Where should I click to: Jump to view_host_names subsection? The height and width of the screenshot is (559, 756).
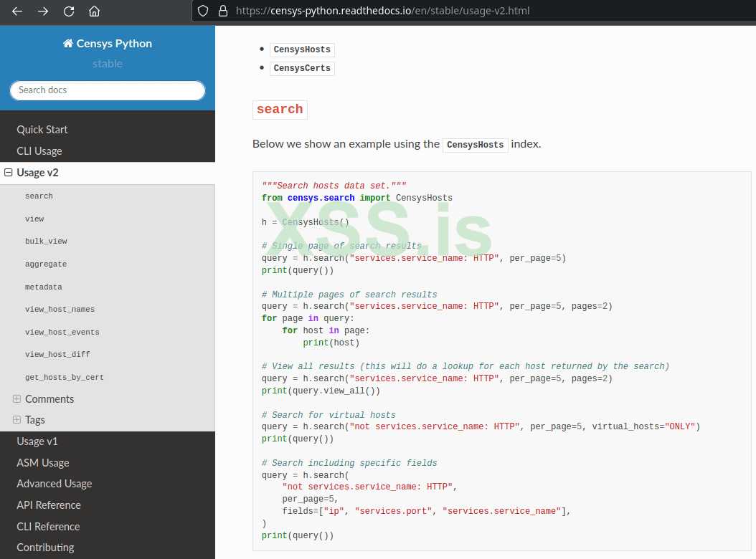60,309
